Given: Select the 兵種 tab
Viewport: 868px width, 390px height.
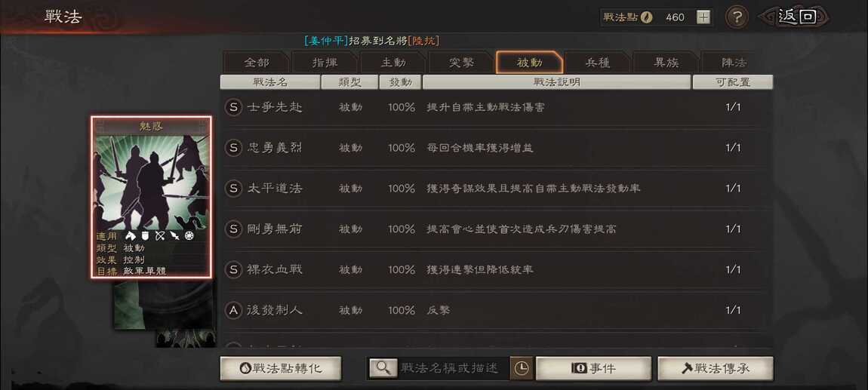Looking at the screenshot, I should coord(597,63).
